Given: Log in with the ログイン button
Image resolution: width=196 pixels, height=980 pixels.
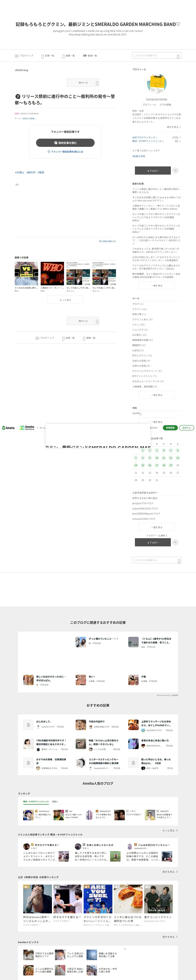Looking at the screenshot, I should [187, 428].
